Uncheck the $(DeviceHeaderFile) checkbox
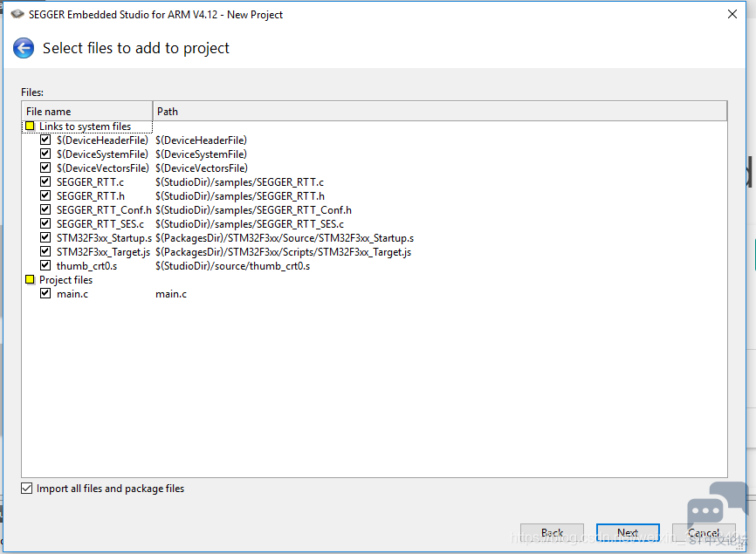756x554 pixels. [x=45, y=140]
